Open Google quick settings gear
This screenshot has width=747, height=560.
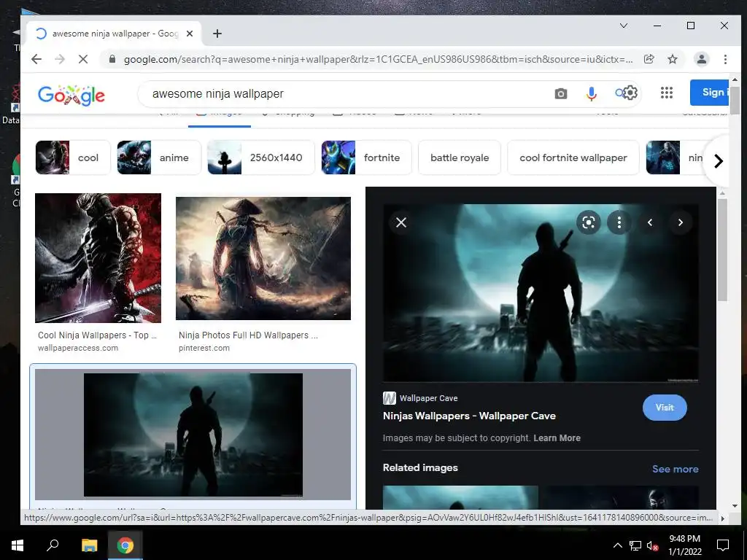coord(630,93)
